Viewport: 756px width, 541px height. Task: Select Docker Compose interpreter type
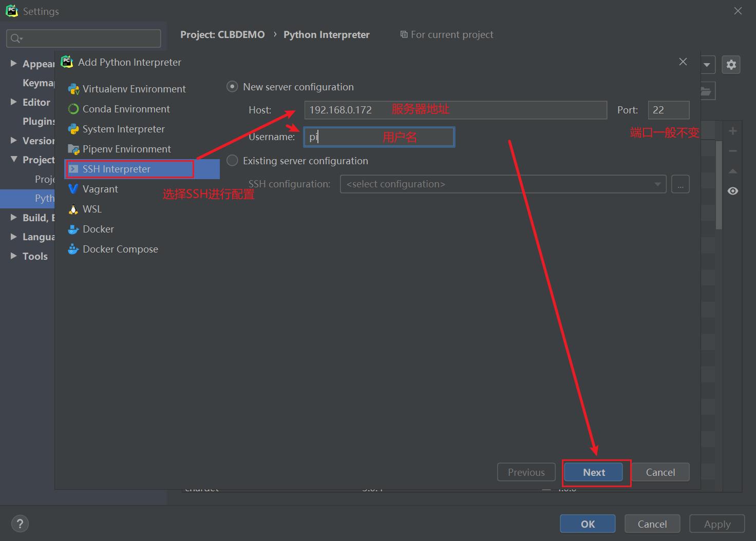click(x=113, y=249)
